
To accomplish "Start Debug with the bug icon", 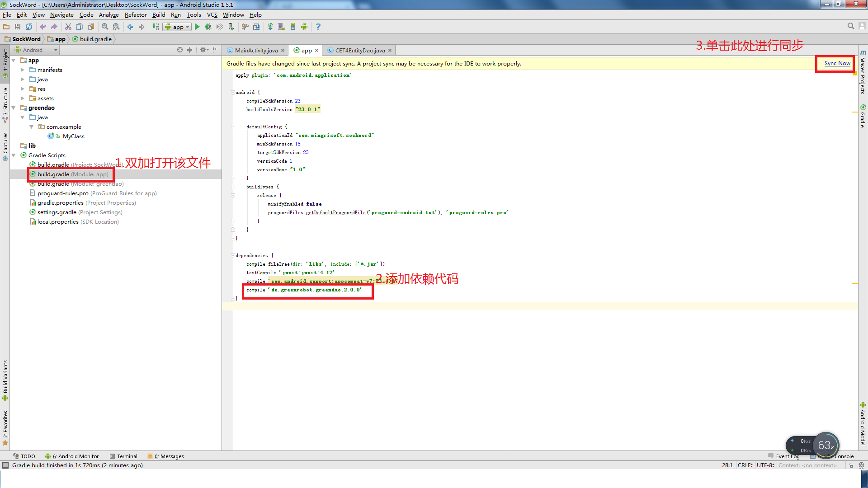I will pos(208,27).
